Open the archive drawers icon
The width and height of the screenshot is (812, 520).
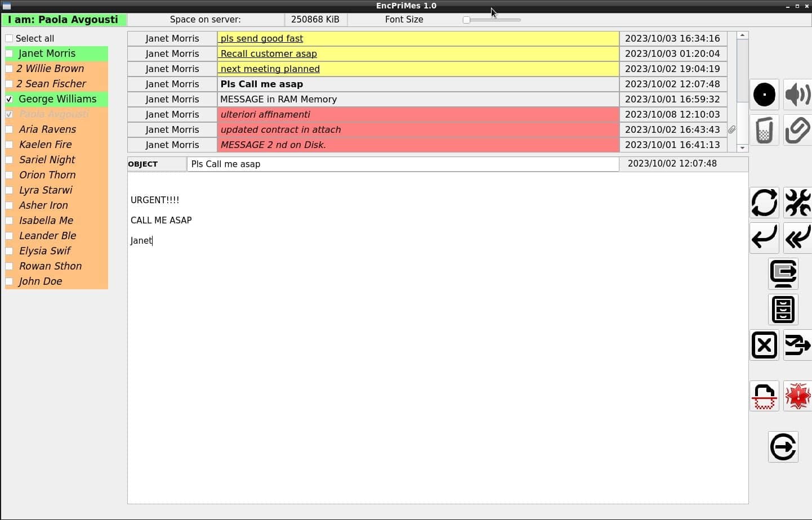tap(783, 310)
